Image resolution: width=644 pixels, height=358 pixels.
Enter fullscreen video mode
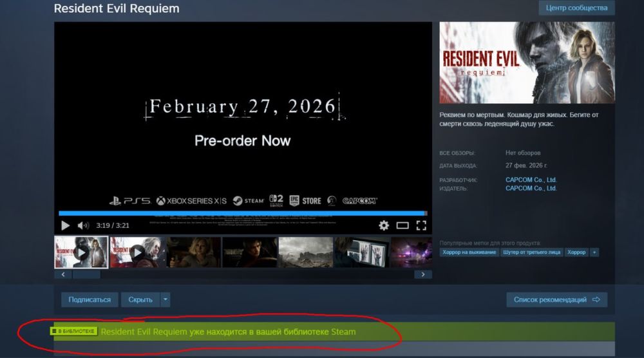point(421,225)
